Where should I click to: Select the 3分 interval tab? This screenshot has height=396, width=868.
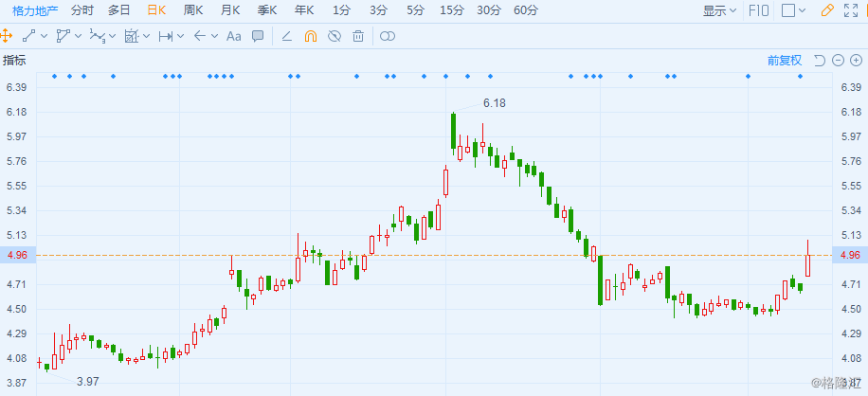[379, 10]
